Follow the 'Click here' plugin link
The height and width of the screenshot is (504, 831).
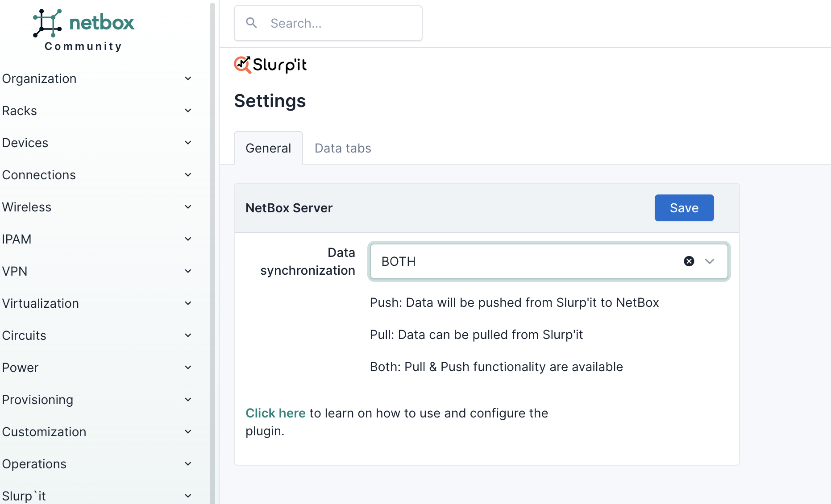(275, 413)
